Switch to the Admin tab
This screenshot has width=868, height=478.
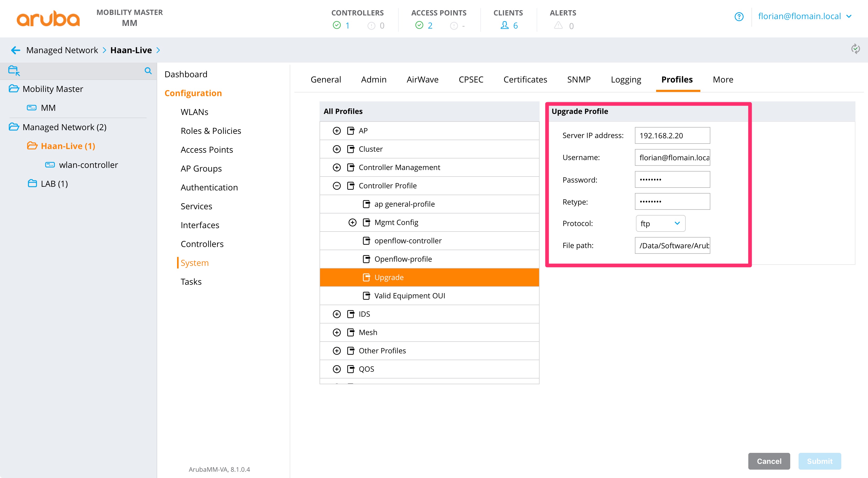[x=374, y=80]
